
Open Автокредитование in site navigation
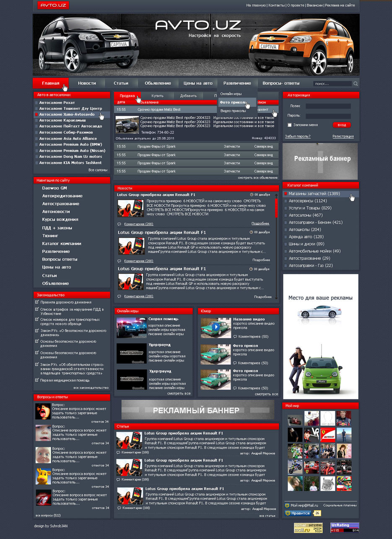tap(62, 196)
